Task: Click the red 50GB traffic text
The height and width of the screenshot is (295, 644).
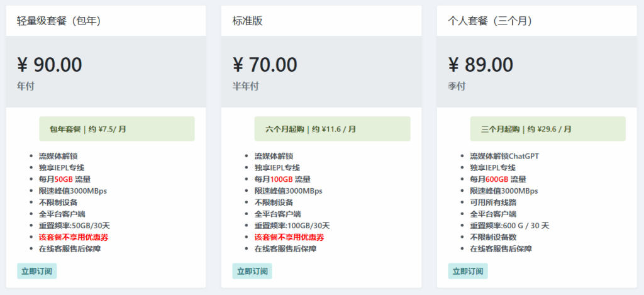Action: [x=64, y=179]
